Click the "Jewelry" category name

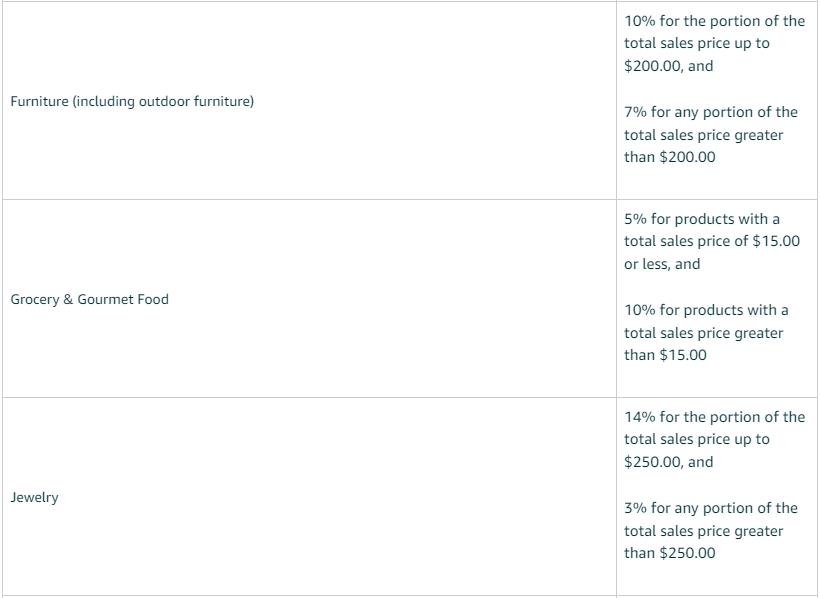(x=34, y=497)
